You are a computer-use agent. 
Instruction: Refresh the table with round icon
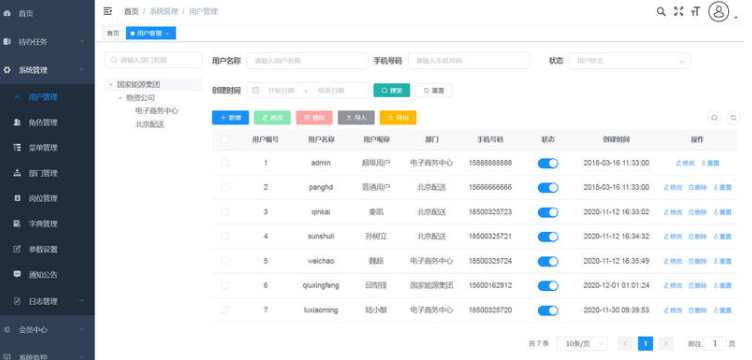click(733, 117)
